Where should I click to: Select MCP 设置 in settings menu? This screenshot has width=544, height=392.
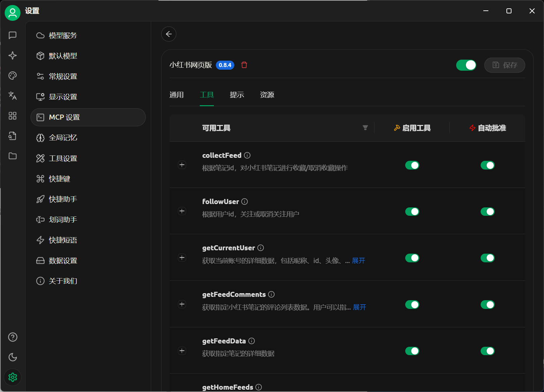click(x=88, y=117)
